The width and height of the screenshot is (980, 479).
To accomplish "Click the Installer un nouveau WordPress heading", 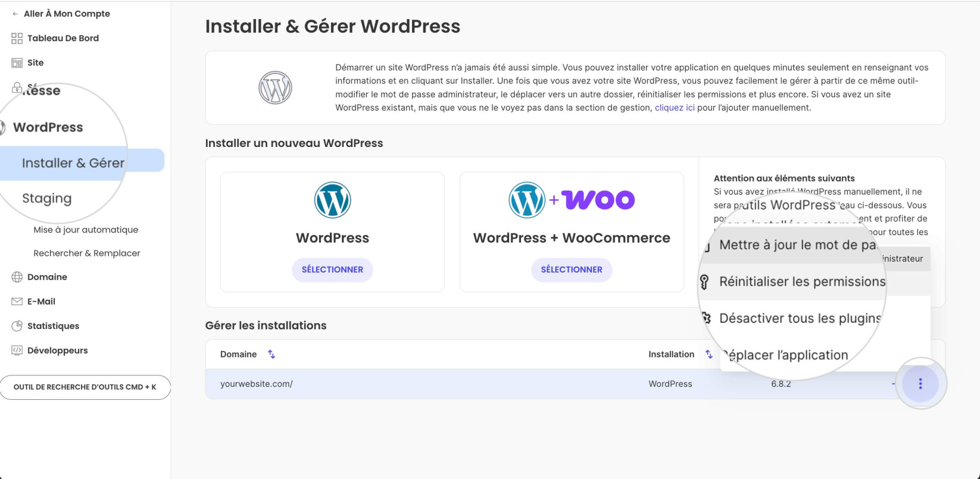I will tap(294, 143).
